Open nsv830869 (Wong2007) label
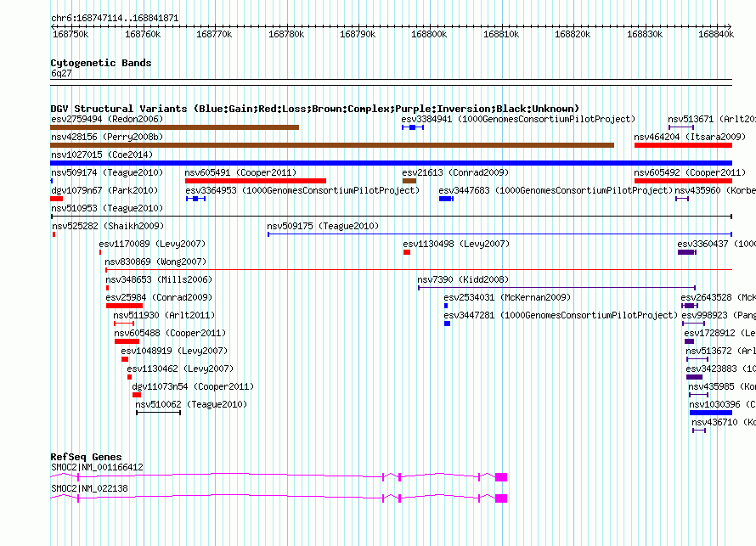The height and width of the screenshot is (546, 756). coord(155,262)
